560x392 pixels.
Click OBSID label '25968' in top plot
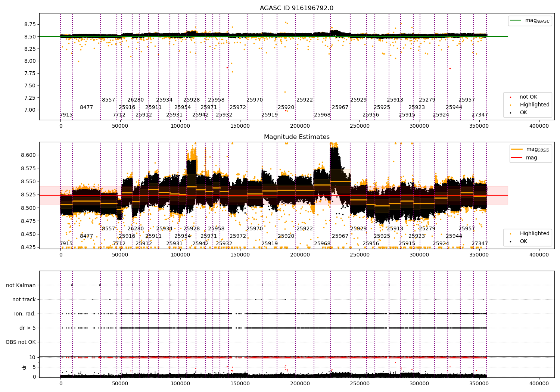[322, 115]
